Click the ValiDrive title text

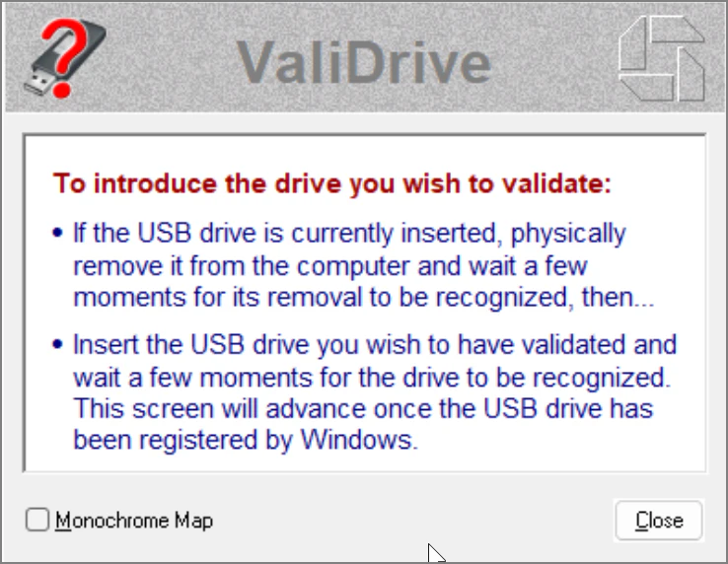[x=364, y=63]
